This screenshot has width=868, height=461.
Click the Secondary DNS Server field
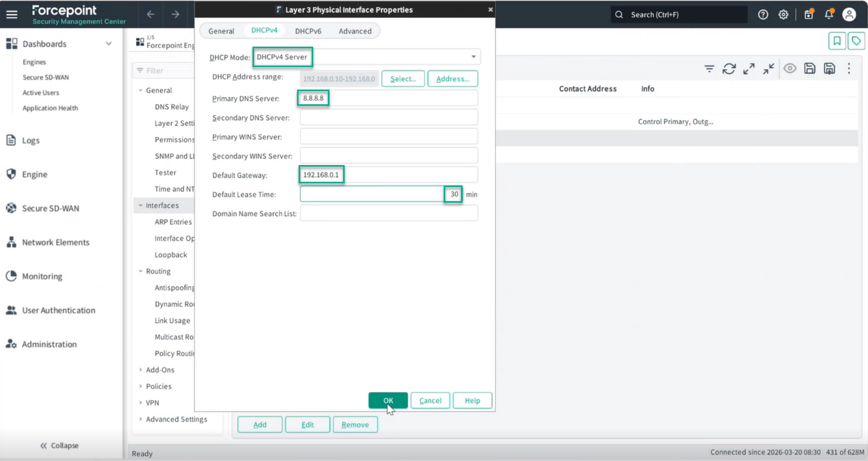tap(389, 117)
